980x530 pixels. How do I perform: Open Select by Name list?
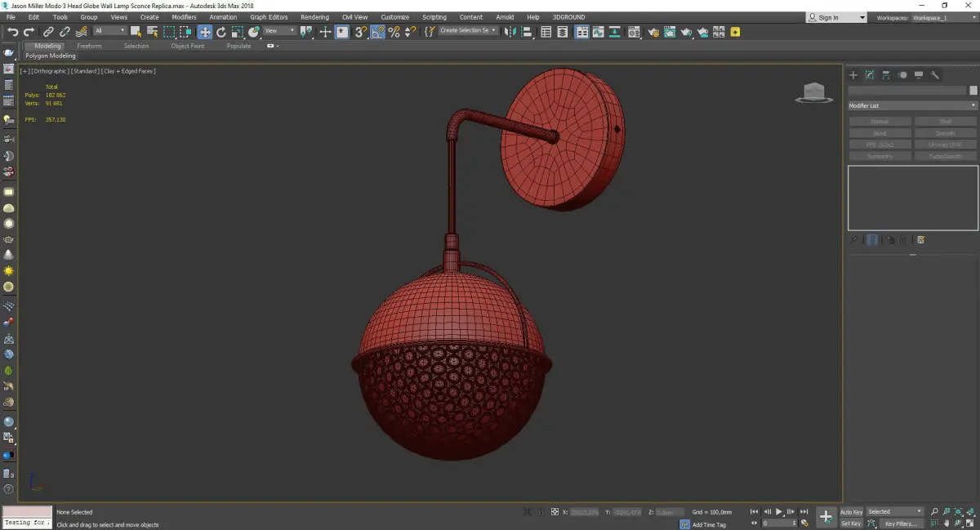click(152, 32)
